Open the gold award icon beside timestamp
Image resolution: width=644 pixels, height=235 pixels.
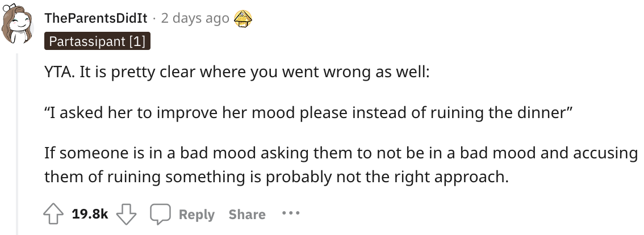242,19
